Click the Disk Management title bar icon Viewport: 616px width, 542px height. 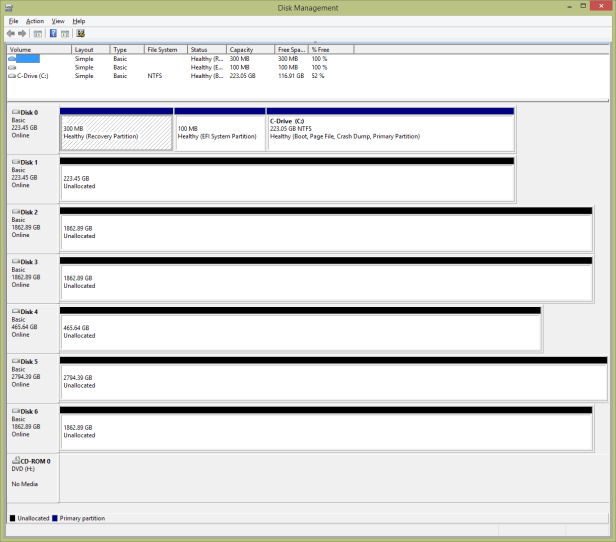(x=8, y=7)
